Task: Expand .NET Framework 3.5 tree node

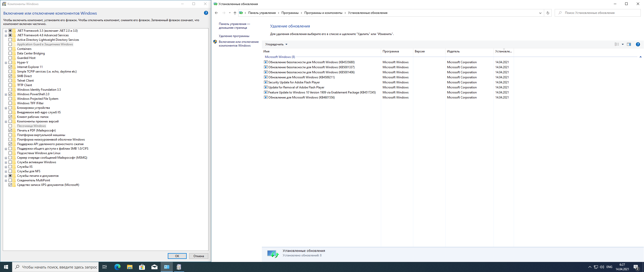Action: [6, 31]
